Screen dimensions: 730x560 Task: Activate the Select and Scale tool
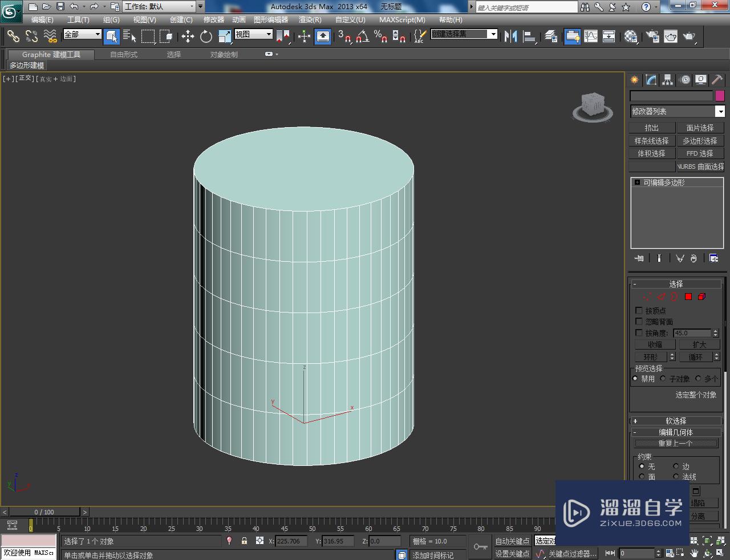[225, 36]
